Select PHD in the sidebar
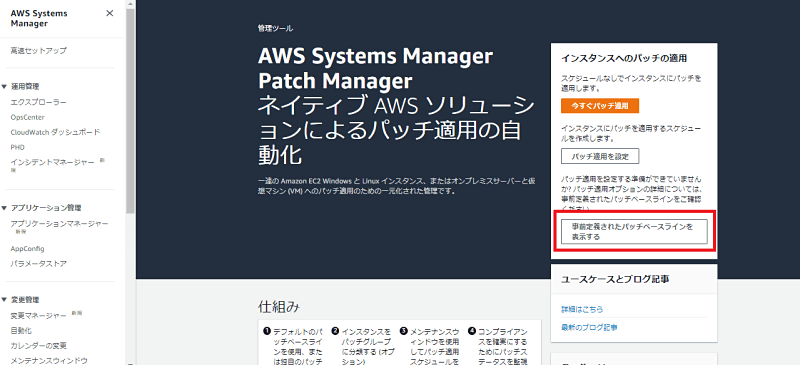 pos(17,147)
